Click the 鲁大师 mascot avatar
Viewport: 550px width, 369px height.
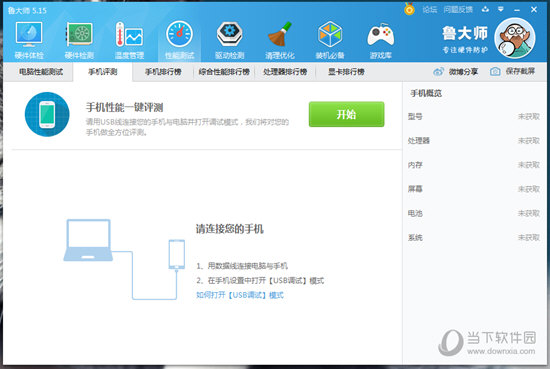coord(515,38)
